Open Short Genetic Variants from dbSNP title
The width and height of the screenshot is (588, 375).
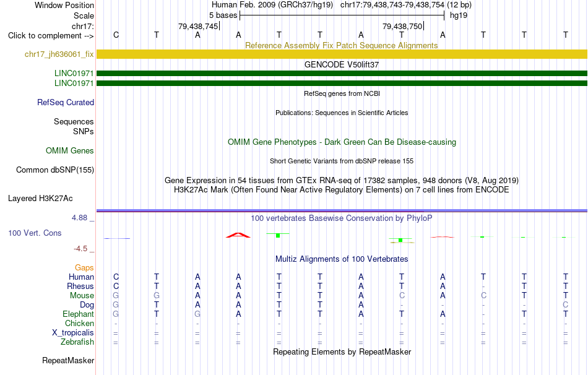[342, 161]
